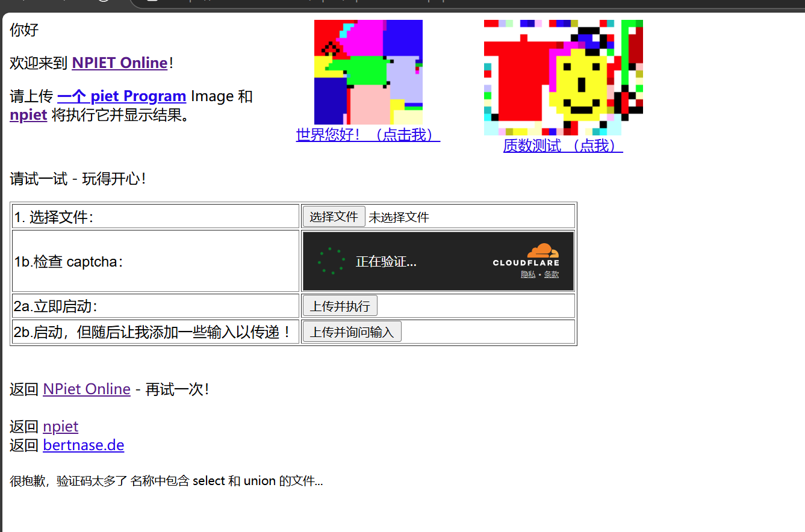This screenshot has width=805, height=532.
Task: Click the 很抱歉，验证码太多了 notice text
Action: pos(166,481)
